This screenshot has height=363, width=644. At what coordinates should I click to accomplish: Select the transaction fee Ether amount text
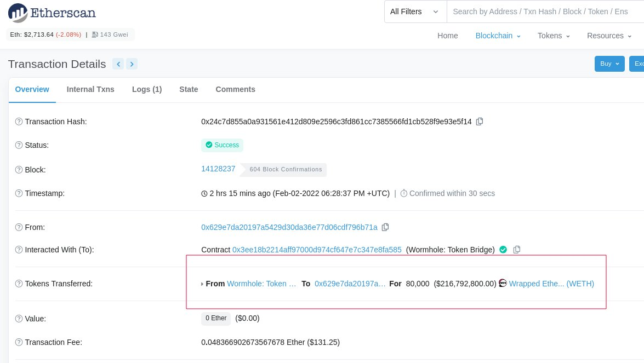tap(253, 343)
